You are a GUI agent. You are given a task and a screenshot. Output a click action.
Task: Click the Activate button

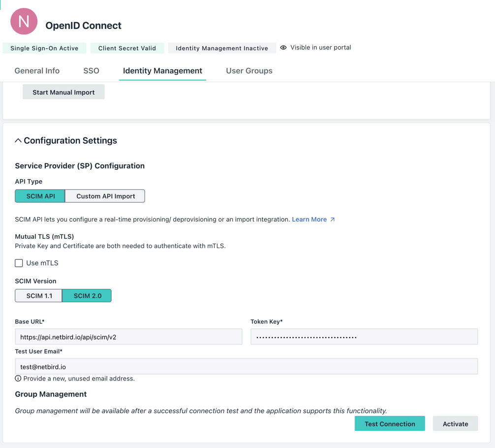[x=455, y=423]
